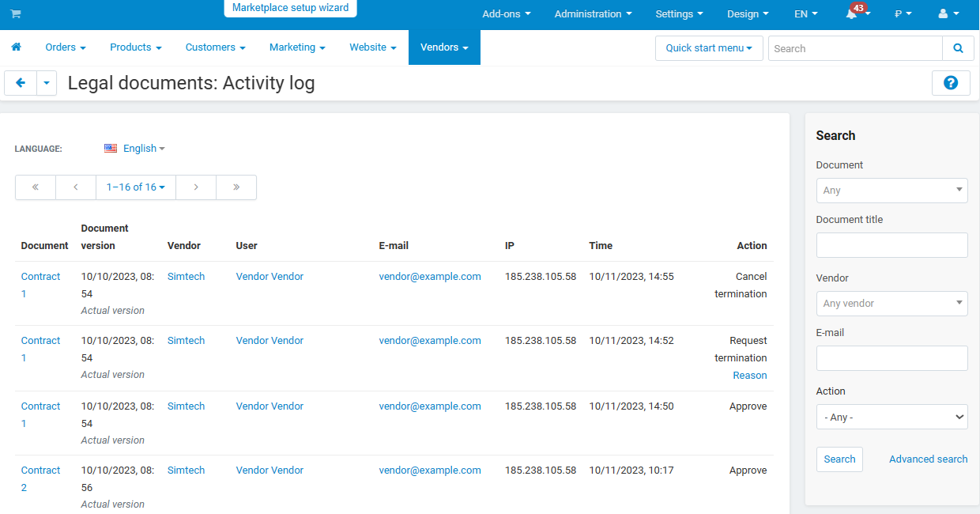This screenshot has height=514, width=980.
Task: Click the Document title input field
Action: point(891,245)
